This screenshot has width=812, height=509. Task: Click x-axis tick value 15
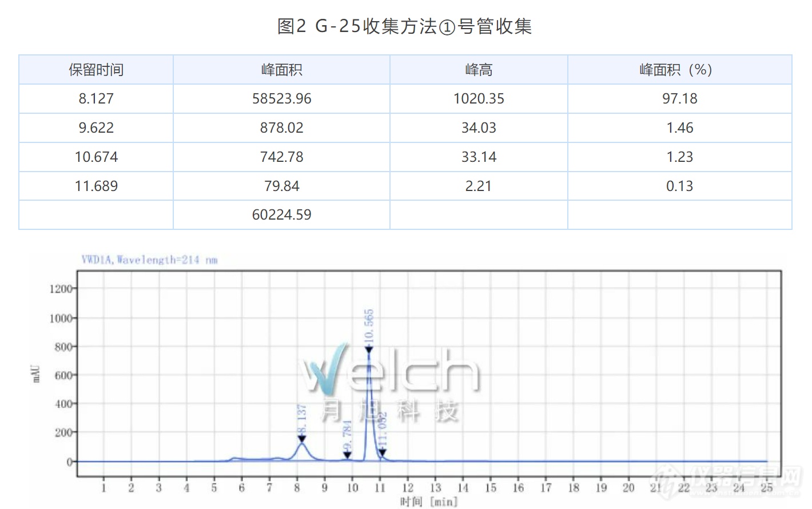[491, 488]
